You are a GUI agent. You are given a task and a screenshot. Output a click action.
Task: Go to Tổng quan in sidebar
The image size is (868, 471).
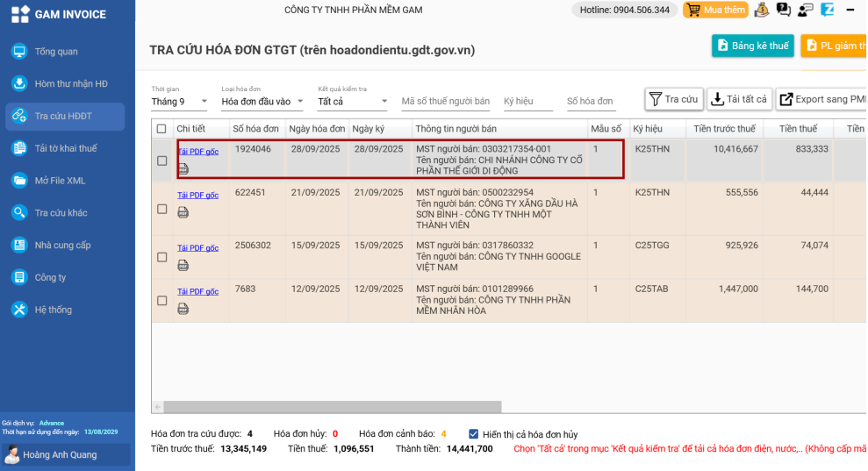[x=56, y=52]
